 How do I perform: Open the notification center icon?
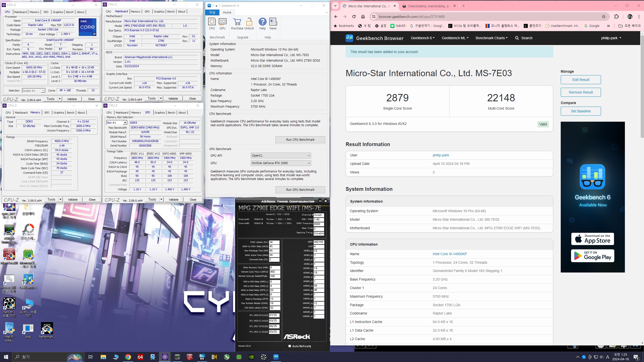click(636, 357)
